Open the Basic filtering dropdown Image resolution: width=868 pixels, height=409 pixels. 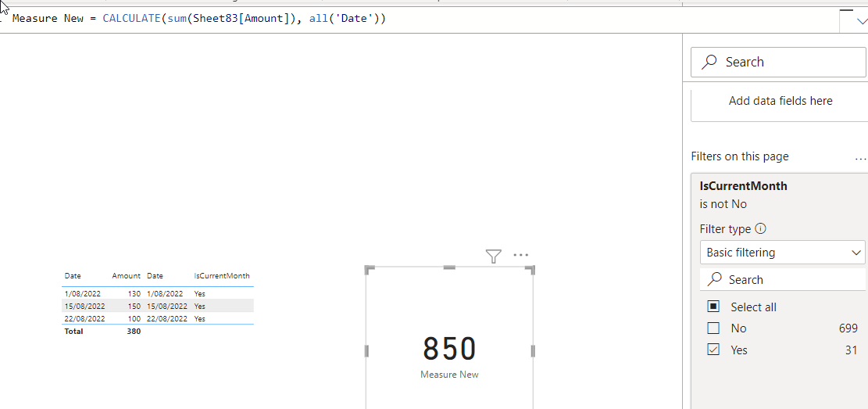(782, 253)
